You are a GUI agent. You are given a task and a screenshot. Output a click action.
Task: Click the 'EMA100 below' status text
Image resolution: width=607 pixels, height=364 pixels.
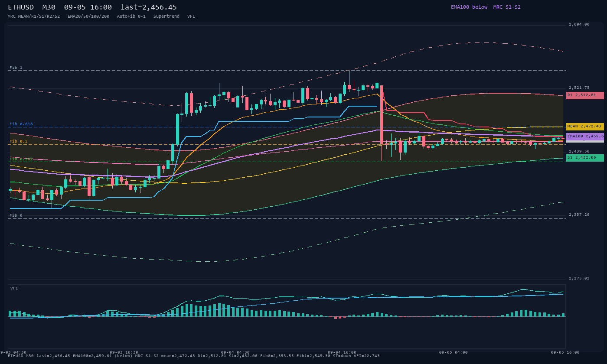(x=469, y=7)
